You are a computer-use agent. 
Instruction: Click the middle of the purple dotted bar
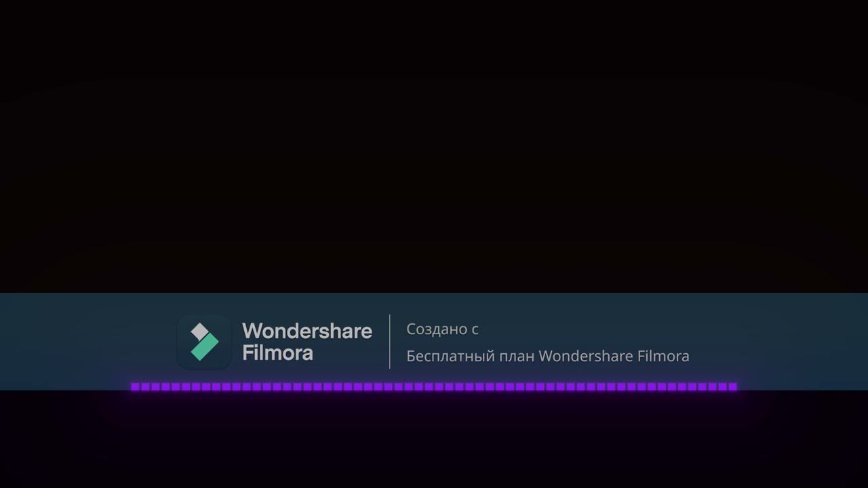click(x=434, y=387)
